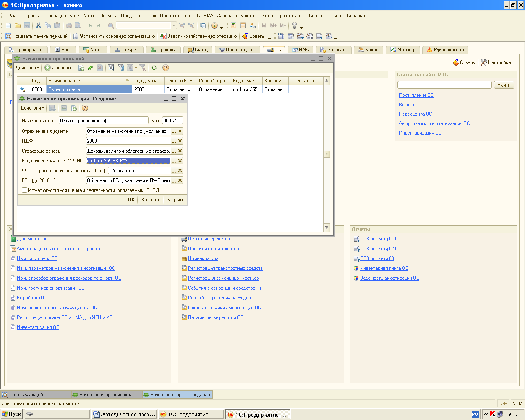The width and height of the screenshot is (525, 420).
Task: Switch to the НМА tab
Action: point(300,50)
